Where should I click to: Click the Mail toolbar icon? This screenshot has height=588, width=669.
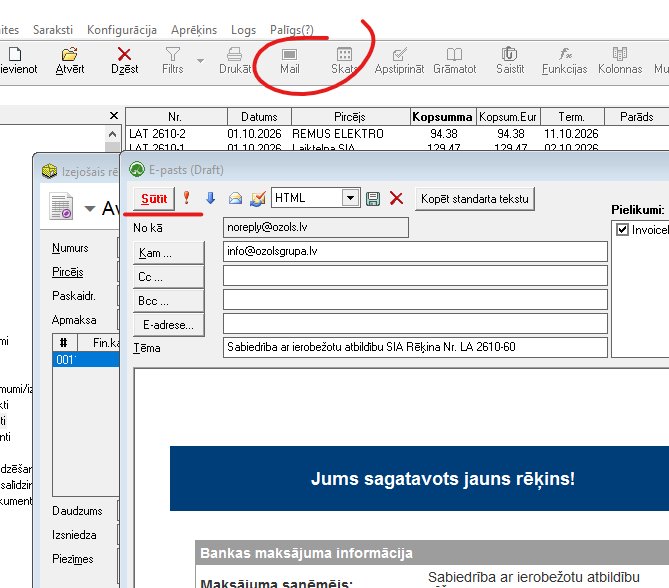click(x=289, y=54)
